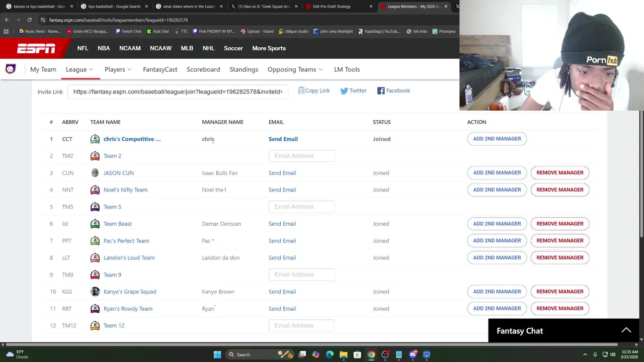Open Discord from the taskbar
The height and width of the screenshot is (362, 644).
coord(413,354)
